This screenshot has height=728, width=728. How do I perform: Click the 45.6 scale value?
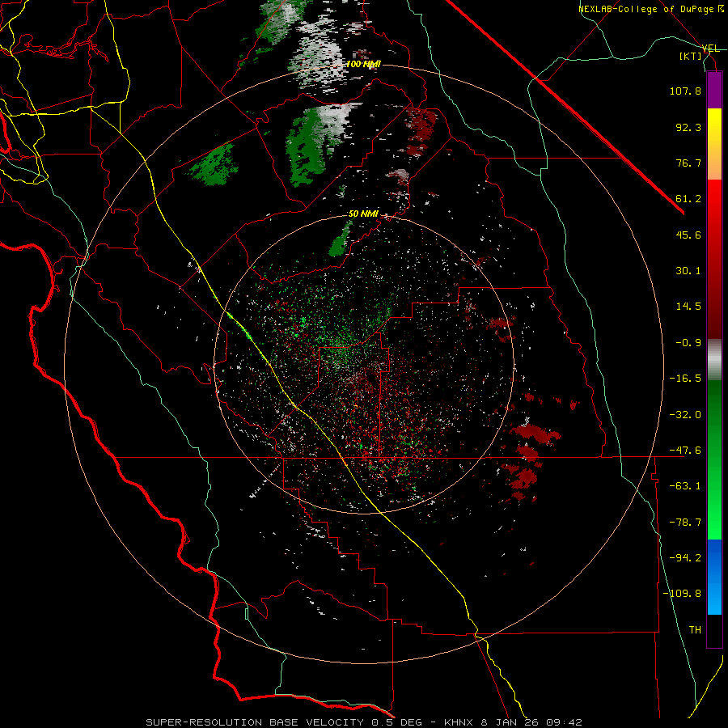688,235
